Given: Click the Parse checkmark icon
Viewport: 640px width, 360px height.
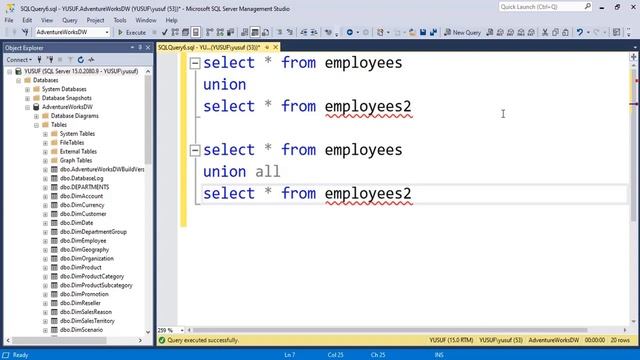Looking at the screenshot, I should pyautogui.click(x=164, y=32).
